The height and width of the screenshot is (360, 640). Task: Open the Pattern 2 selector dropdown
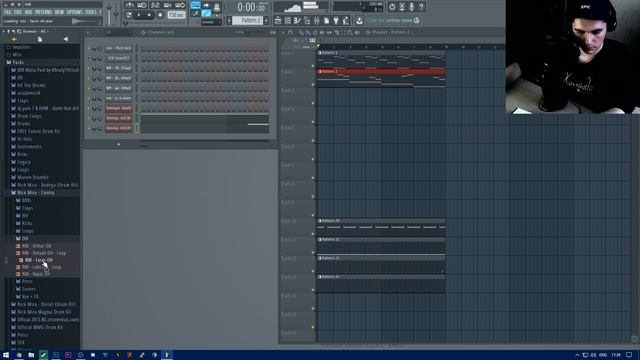pyautogui.click(x=247, y=20)
